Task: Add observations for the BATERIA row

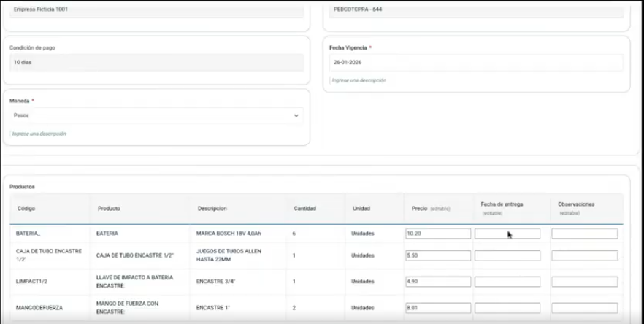Action: coord(584,234)
